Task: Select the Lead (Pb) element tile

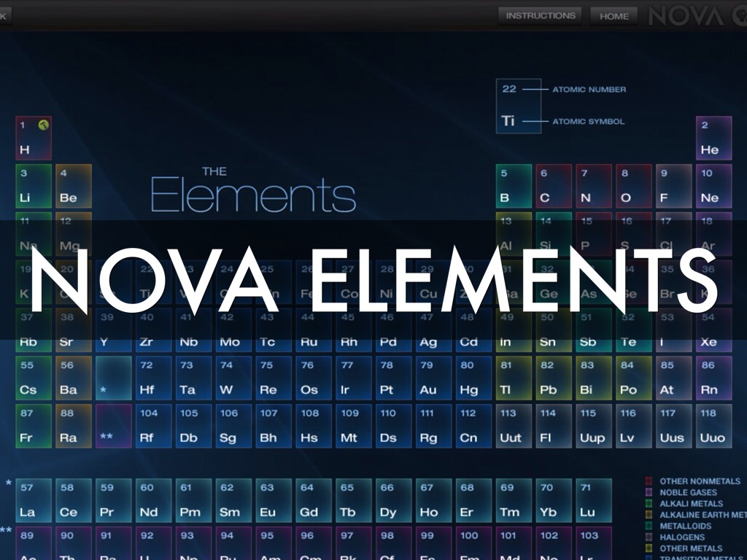Action: (554, 378)
